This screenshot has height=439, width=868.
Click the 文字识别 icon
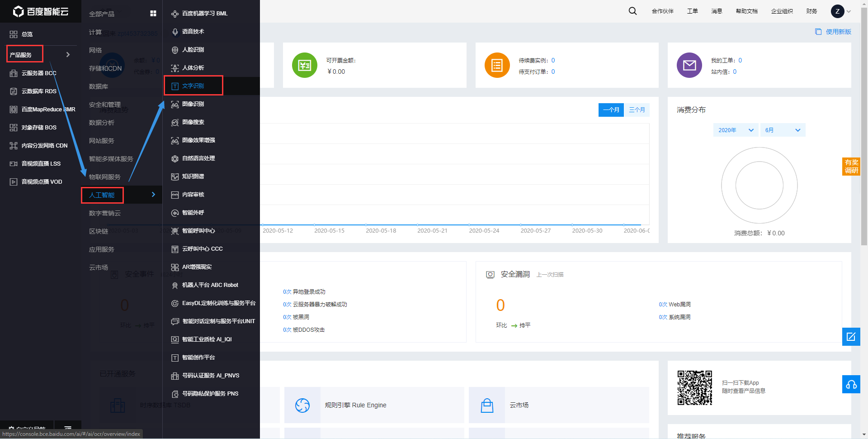point(175,86)
